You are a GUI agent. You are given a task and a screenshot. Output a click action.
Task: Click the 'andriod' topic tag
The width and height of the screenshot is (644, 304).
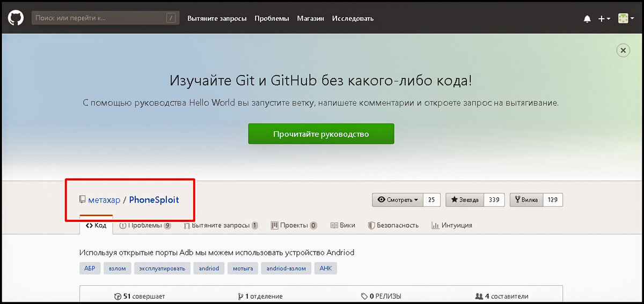point(209,268)
